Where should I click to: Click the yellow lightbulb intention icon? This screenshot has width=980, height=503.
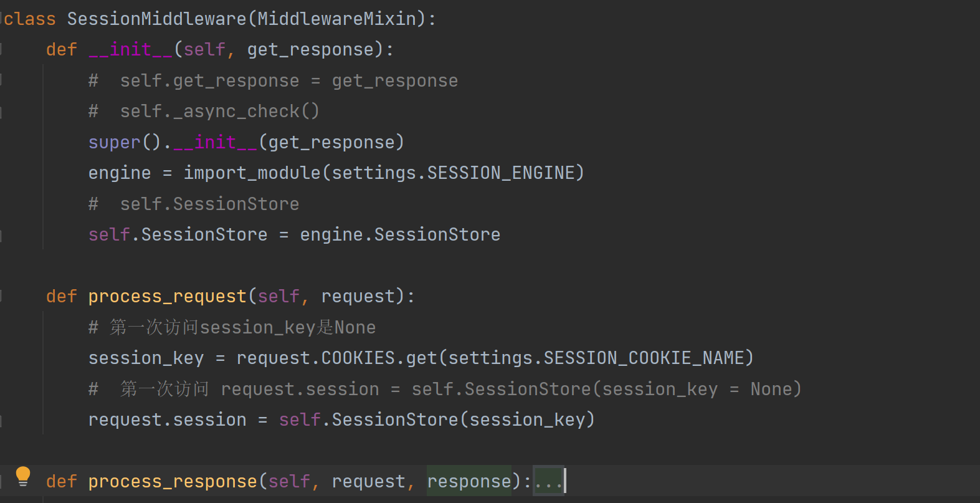(23, 476)
